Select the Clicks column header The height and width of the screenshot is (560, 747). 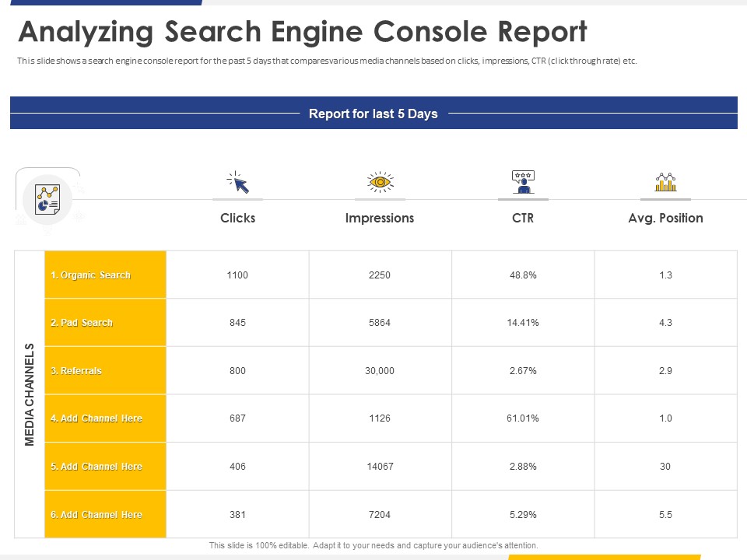(238, 218)
